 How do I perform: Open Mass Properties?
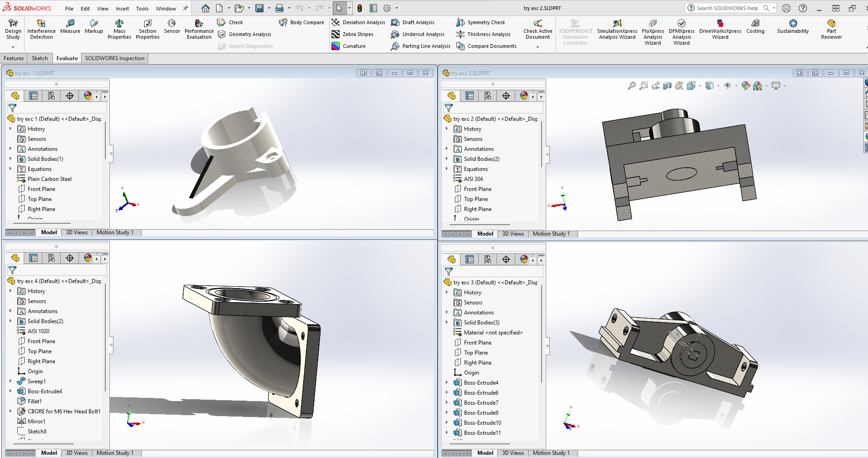point(119,29)
